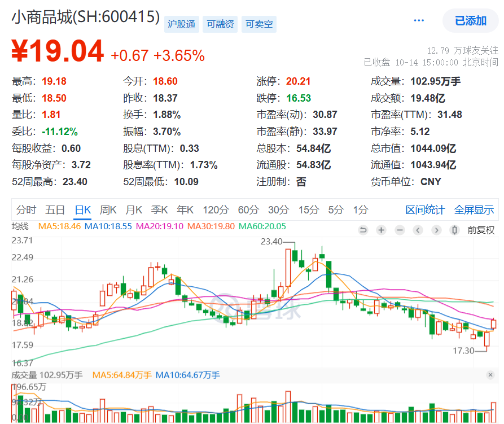This screenshot has width=504, height=424.
Task: Select the 月K monthly chart tab
Action: pos(134,210)
